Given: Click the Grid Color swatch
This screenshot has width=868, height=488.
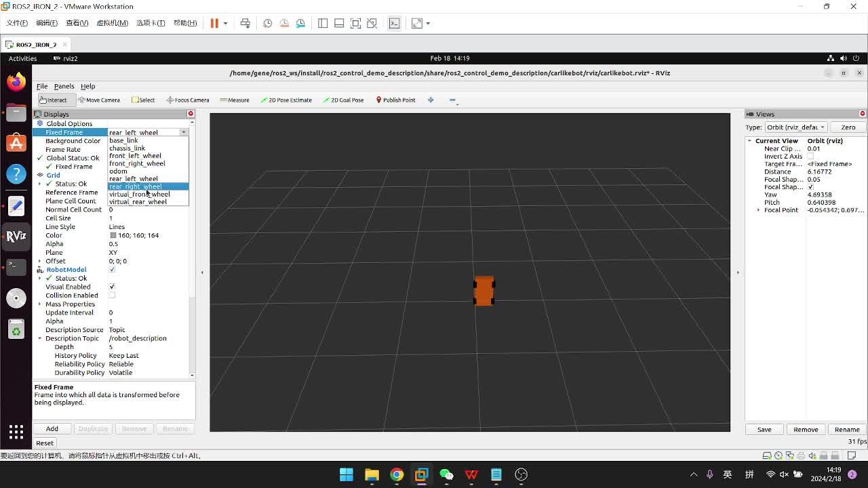Looking at the screenshot, I should tap(113, 235).
